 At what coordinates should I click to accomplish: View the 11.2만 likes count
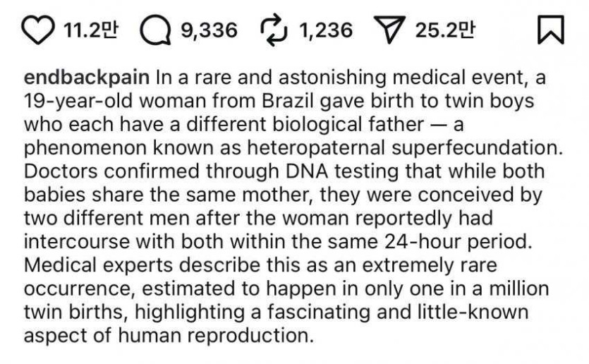[90, 30]
